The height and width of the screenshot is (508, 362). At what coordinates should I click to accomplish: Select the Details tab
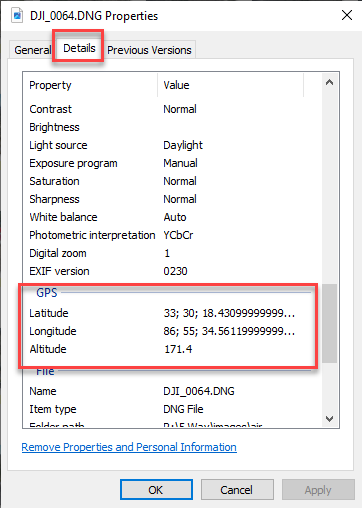tap(79, 48)
